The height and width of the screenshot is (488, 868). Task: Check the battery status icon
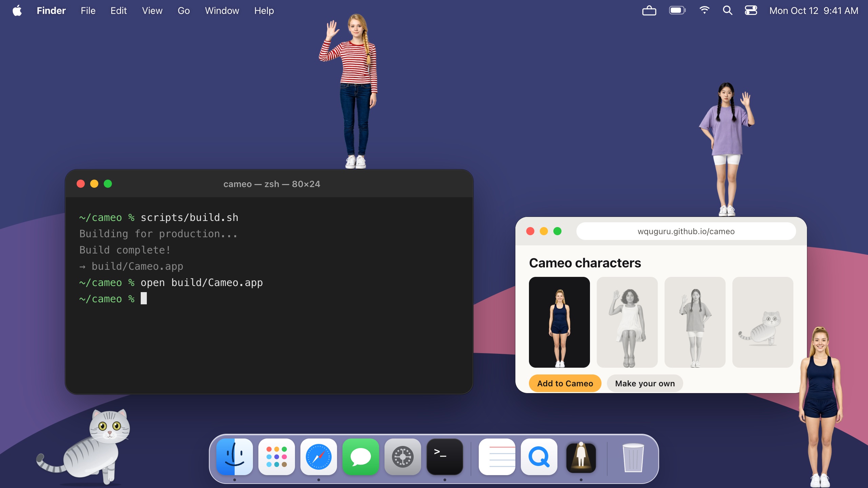[677, 11]
